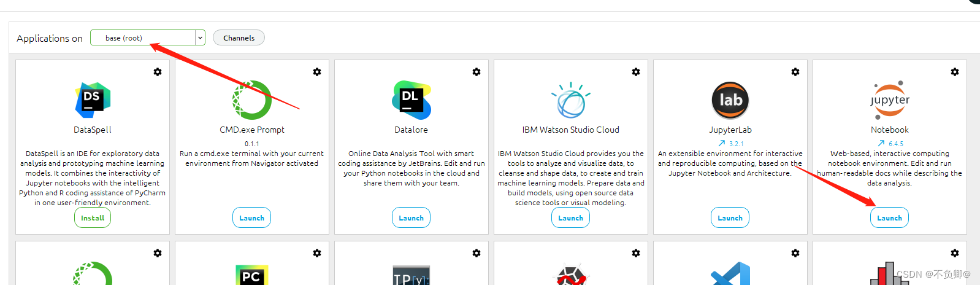The height and width of the screenshot is (285, 980).
Task: Click the Datalore title text
Action: coord(411,130)
